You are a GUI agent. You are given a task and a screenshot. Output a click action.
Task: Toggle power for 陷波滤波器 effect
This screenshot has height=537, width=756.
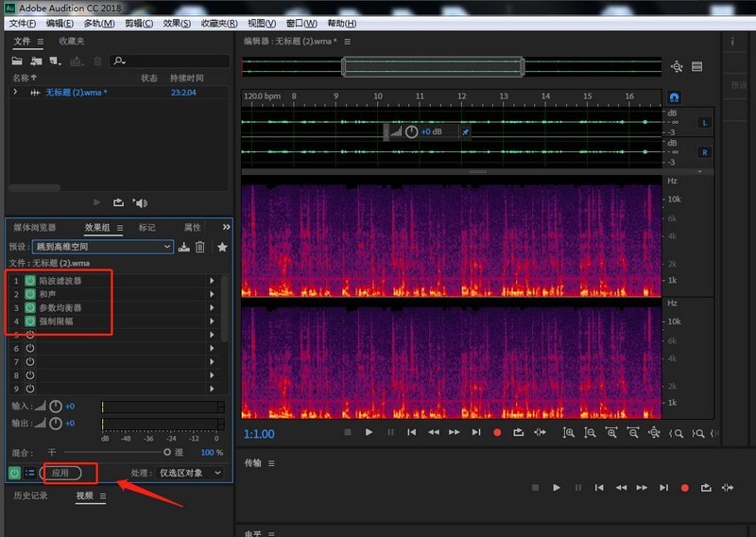tap(30, 281)
